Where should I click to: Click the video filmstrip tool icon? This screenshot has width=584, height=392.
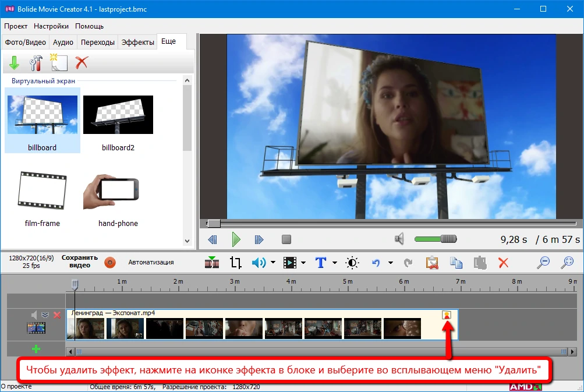(x=290, y=263)
